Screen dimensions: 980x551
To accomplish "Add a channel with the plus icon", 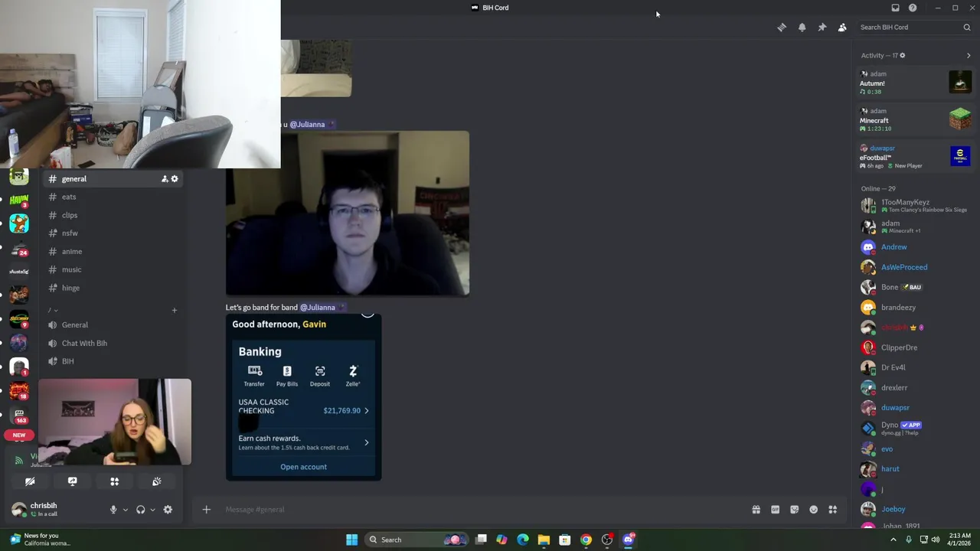I will (x=174, y=310).
